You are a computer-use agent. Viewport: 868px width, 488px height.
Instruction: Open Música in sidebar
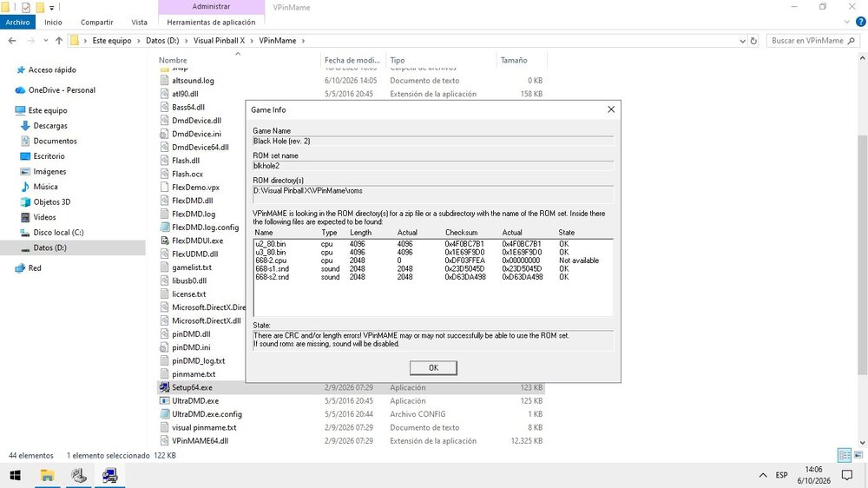click(x=45, y=187)
